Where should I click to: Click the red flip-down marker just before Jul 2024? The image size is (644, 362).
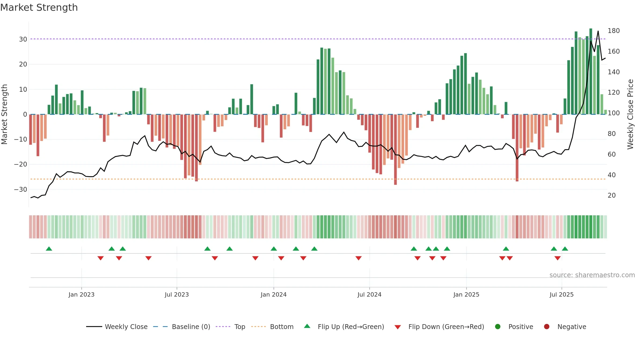[x=358, y=258]
